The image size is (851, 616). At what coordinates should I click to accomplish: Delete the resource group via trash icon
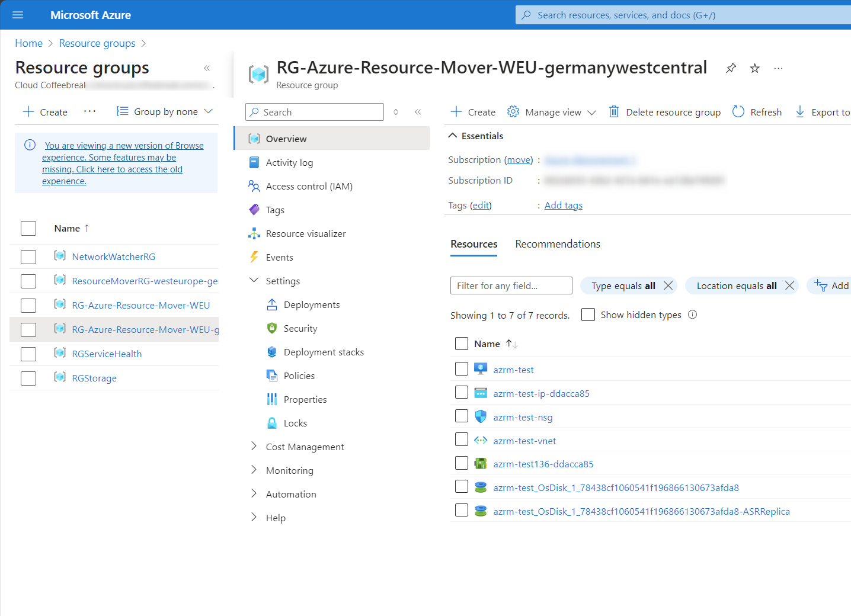point(613,112)
